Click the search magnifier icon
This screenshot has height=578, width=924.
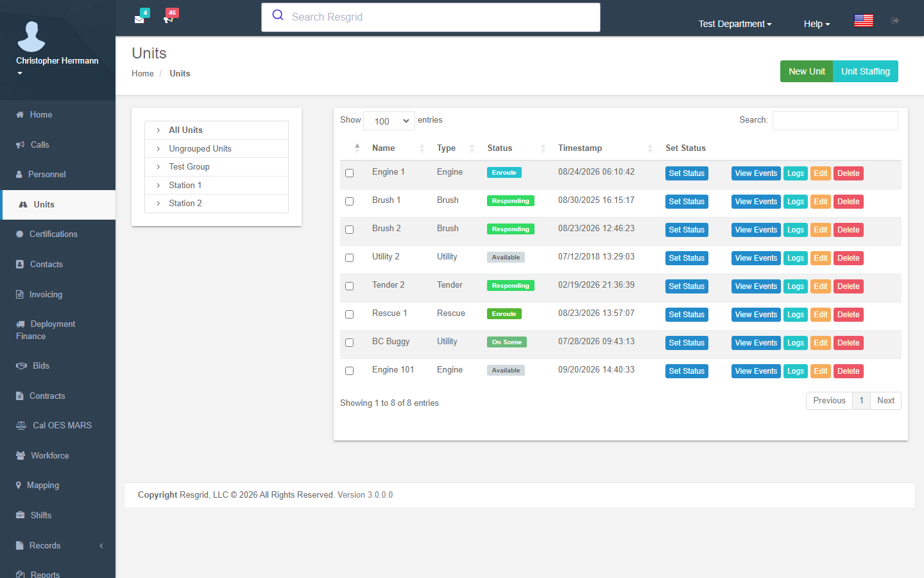(278, 15)
